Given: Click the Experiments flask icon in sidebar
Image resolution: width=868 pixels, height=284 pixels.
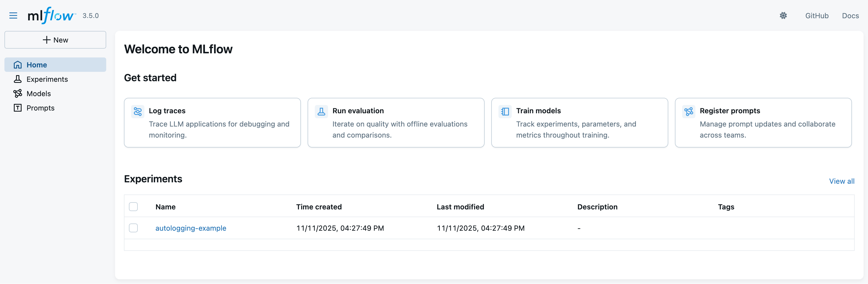Looking at the screenshot, I should tap(17, 79).
